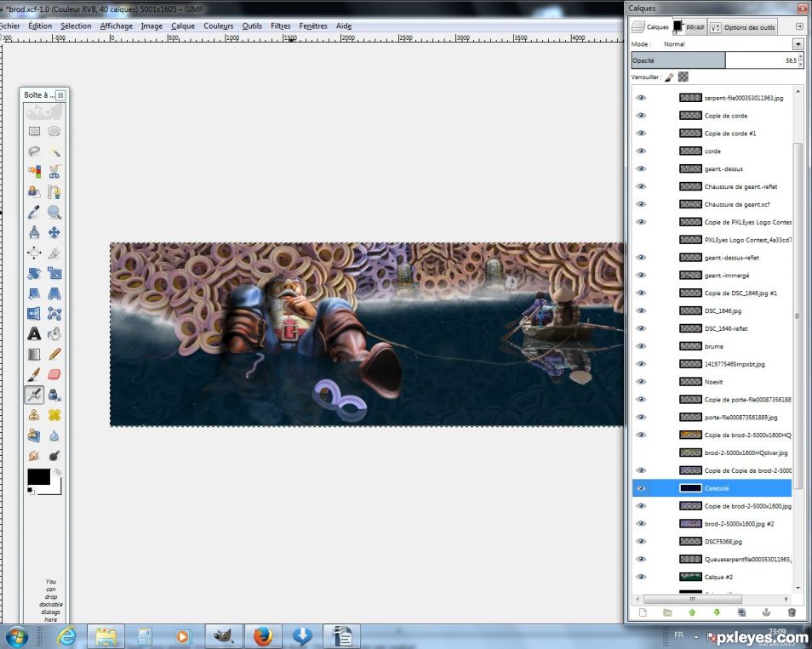The width and height of the screenshot is (812, 649).
Task: Choose the Clone stamp tool
Action: [x=34, y=415]
